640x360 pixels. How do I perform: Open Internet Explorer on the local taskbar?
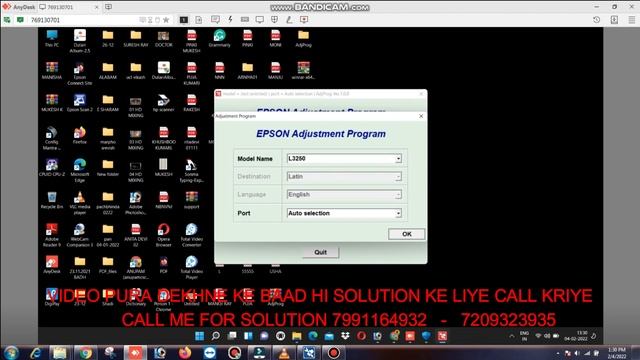click(x=36, y=352)
